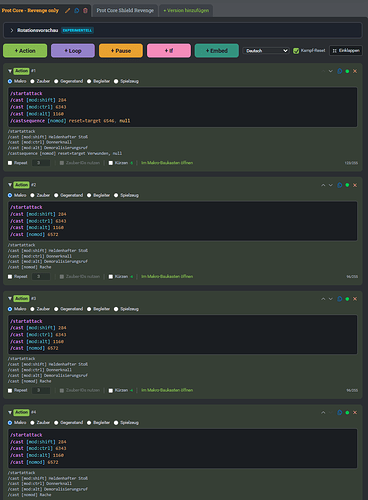Move Action #2 up with arrow

pos(323,185)
